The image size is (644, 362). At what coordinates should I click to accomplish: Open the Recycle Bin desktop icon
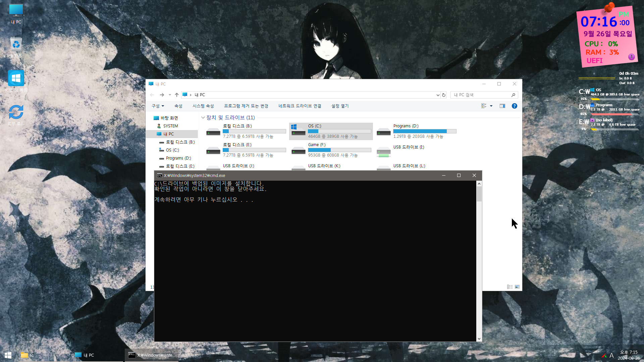pos(16,48)
